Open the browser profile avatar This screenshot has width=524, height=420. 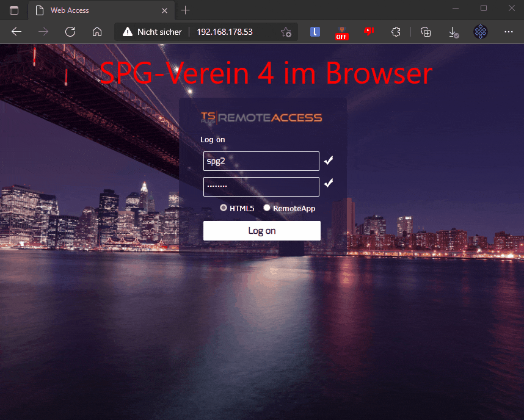tap(481, 32)
